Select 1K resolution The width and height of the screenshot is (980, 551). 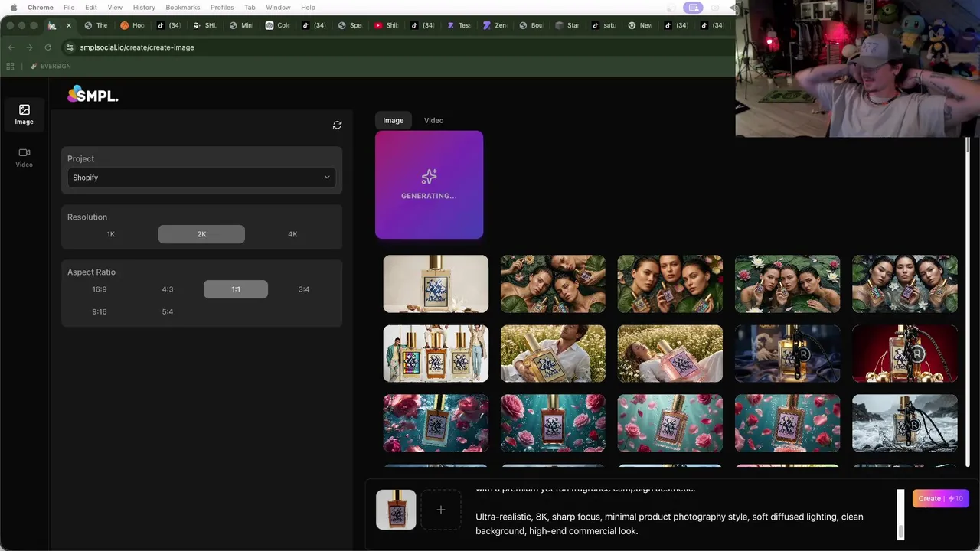111,234
